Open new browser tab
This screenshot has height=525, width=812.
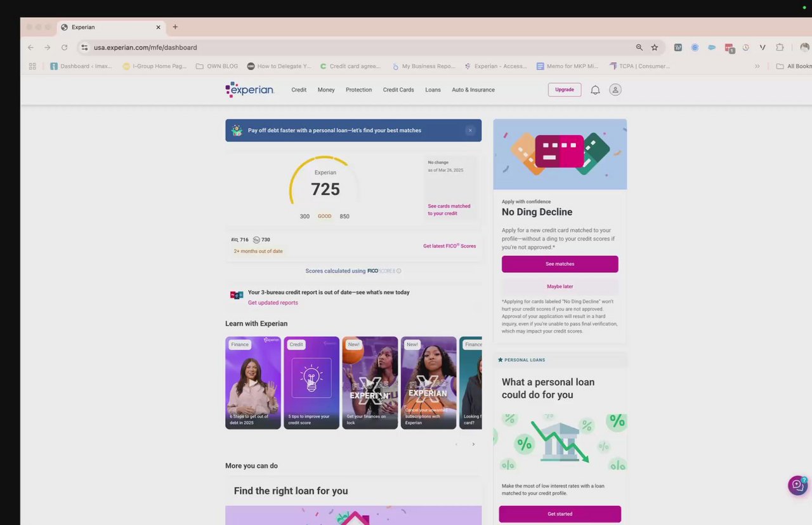click(x=175, y=27)
